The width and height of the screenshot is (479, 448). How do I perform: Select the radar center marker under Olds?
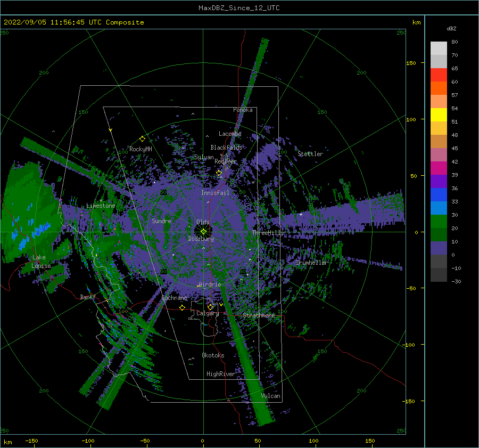coord(203,232)
